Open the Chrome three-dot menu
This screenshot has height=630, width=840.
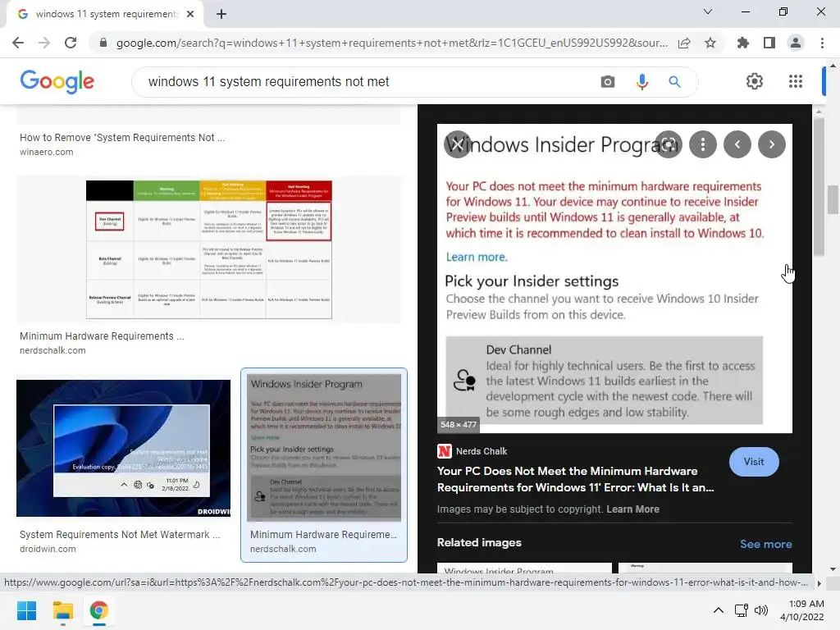tap(822, 43)
